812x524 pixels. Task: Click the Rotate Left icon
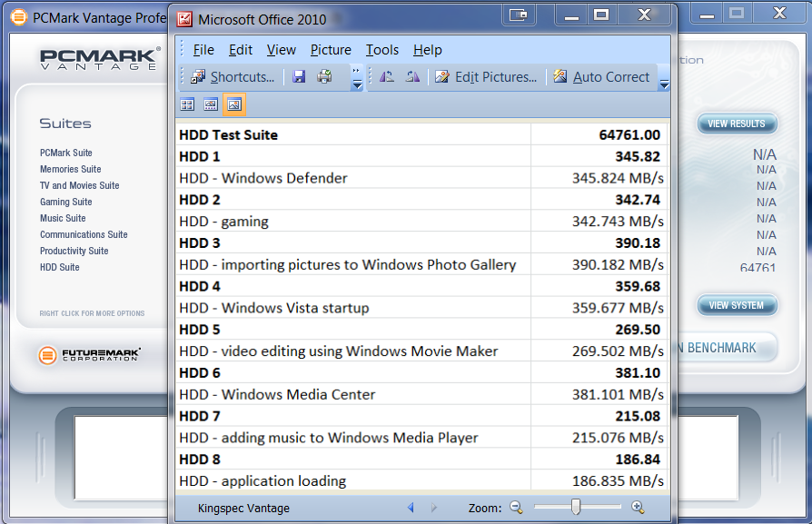tap(387, 77)
